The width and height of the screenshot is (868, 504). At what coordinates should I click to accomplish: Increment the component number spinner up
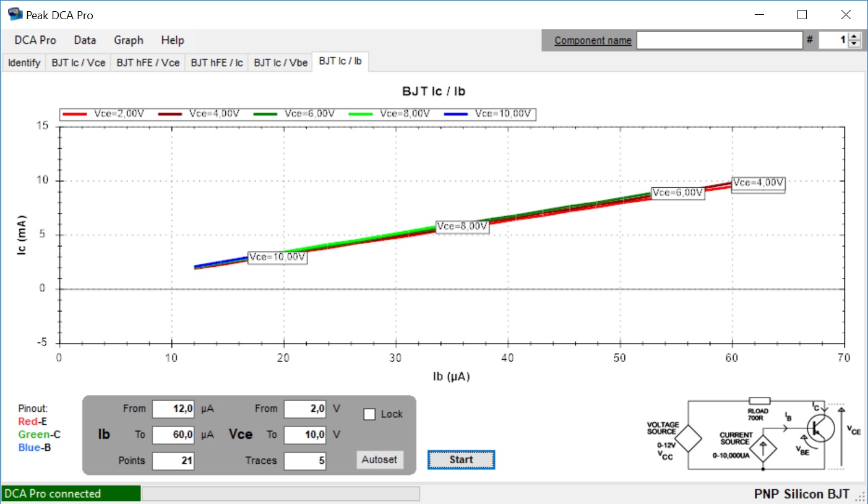click(x=854, y=37)
